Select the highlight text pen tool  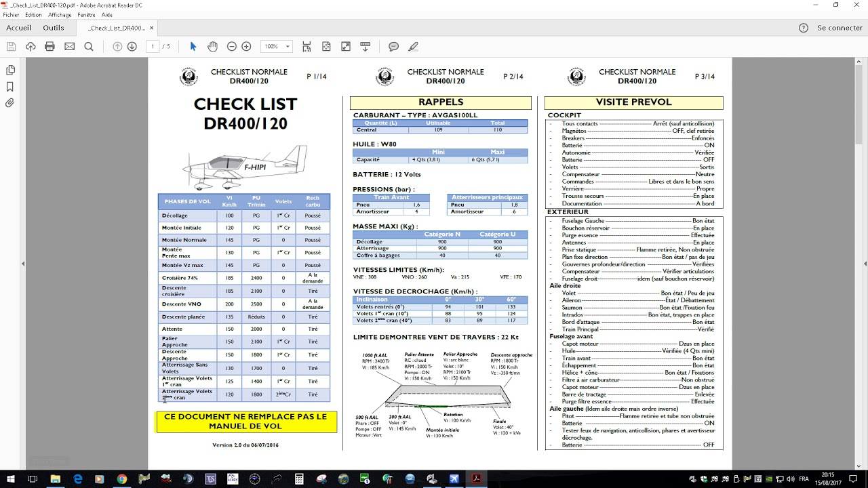(x=413, y=47)
